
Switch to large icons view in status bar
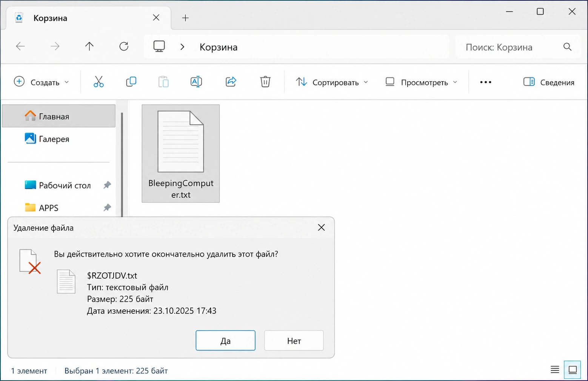click(x=573, y=370)
